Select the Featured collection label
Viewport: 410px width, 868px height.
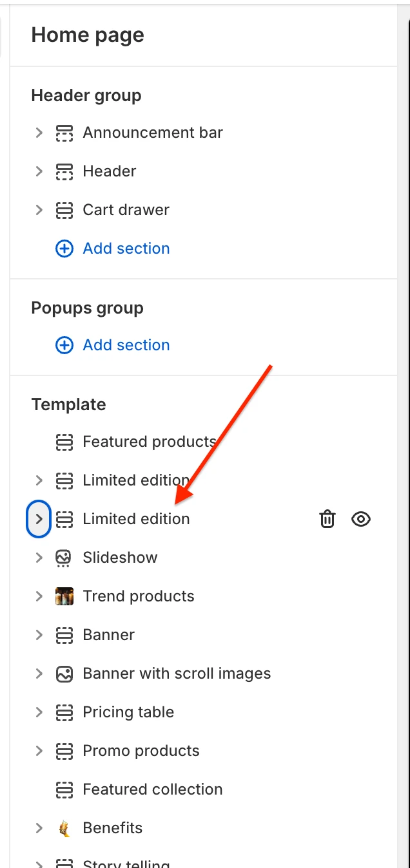(153, 789)
